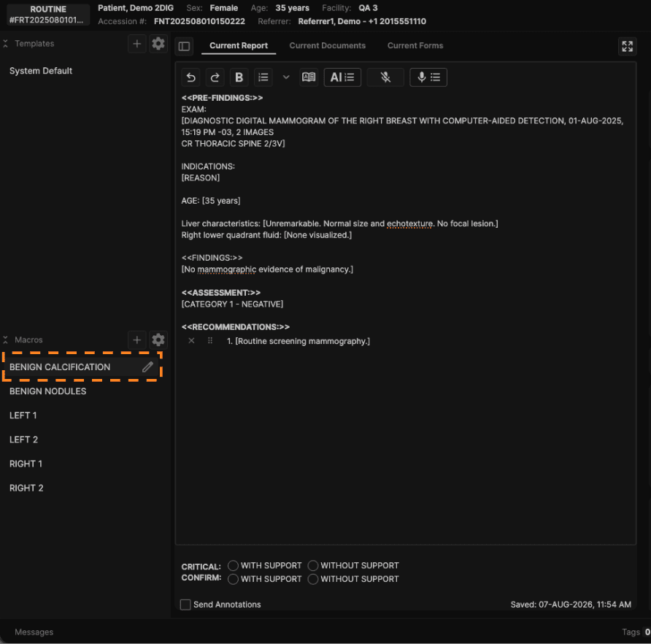Insert a numbered list in report
Screen dimensions: 651x644
pyautogui.click(x=263, y=77)
